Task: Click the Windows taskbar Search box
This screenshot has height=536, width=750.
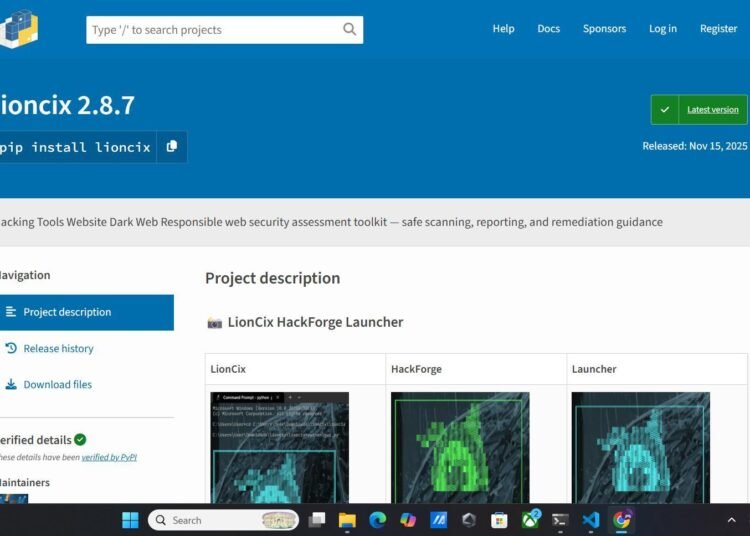Action: click(223, 520)
